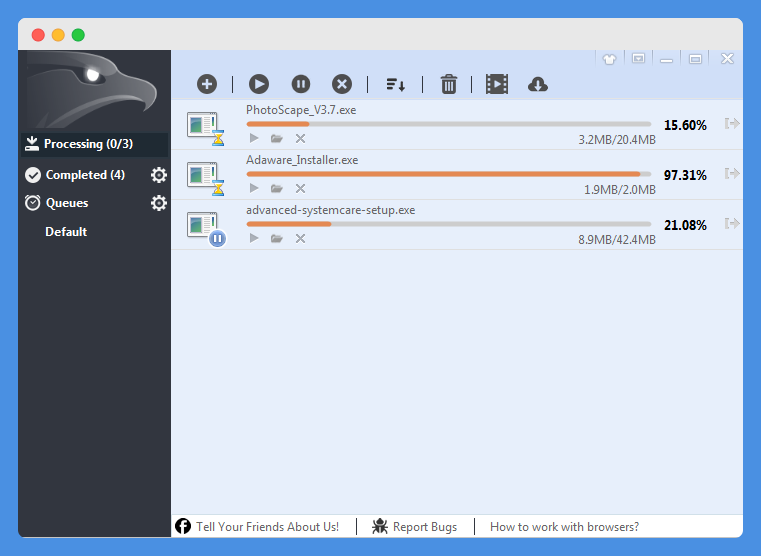Click PhotoScape_V3.7.exe file type icon
The image size is (761, 556).
(206, 129)
